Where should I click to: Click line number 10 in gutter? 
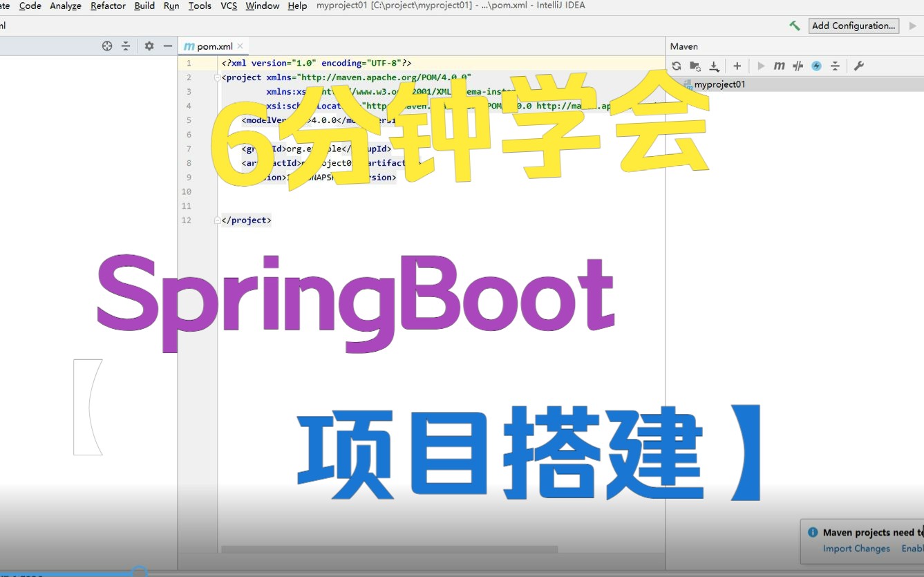(186, 191)
